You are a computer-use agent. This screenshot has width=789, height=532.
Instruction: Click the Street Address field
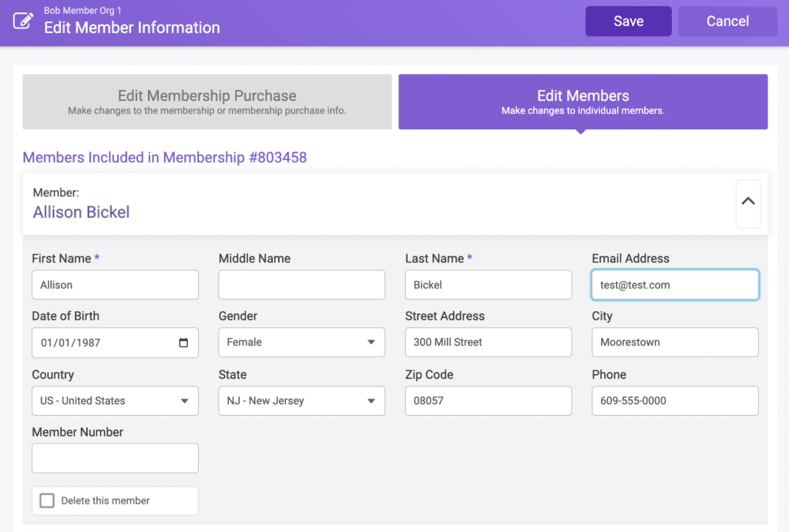[488, 343]
